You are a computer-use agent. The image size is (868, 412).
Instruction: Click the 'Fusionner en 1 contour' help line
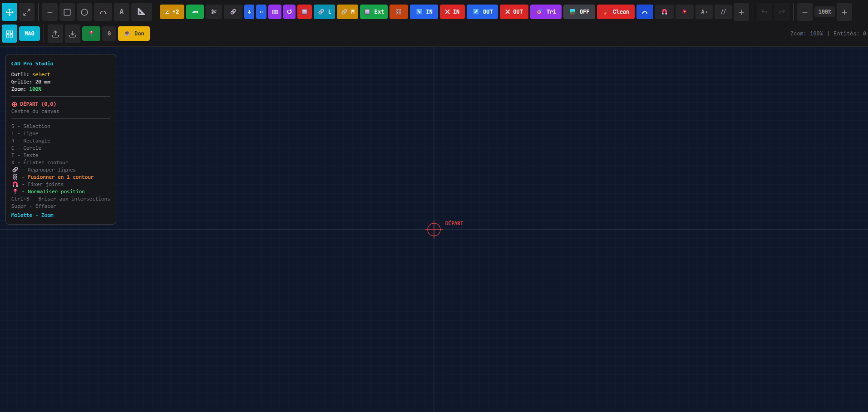(x=53, y=177)
